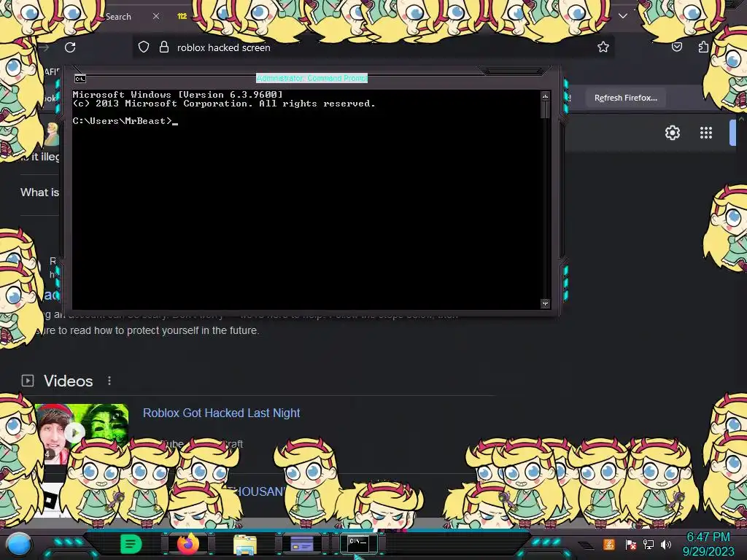Open the green chat app on taskbar

click(x=131, y=544)
